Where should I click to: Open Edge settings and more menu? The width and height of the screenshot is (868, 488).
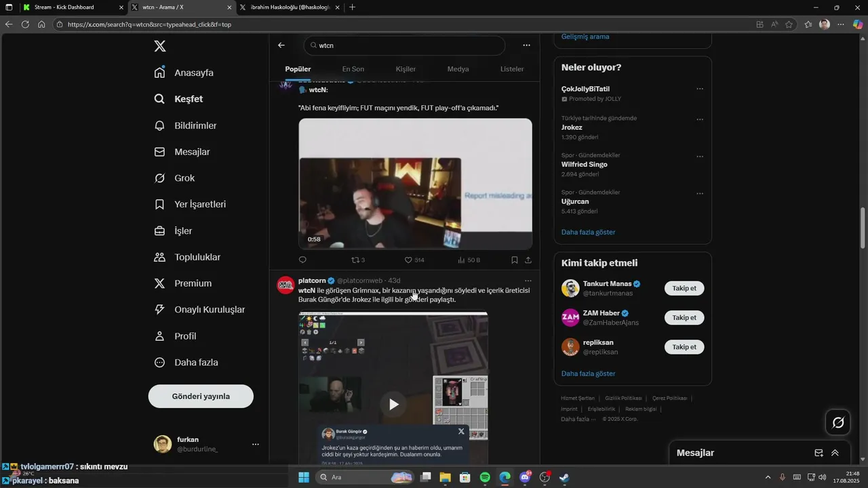coord(841,24)
